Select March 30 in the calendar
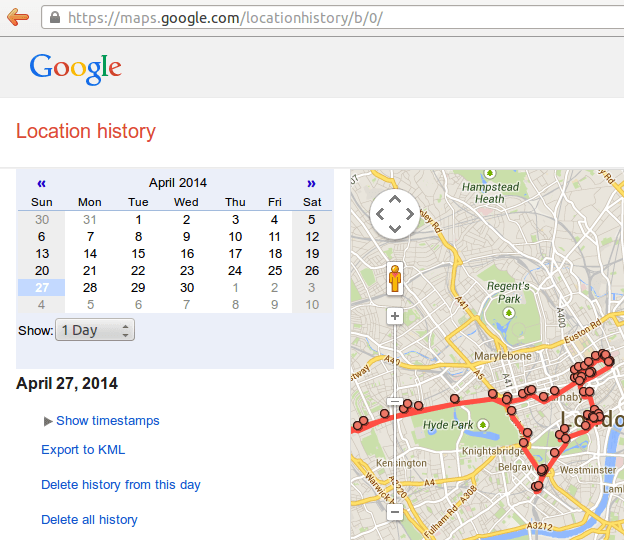624x540 pixels. tap(41, 220)
